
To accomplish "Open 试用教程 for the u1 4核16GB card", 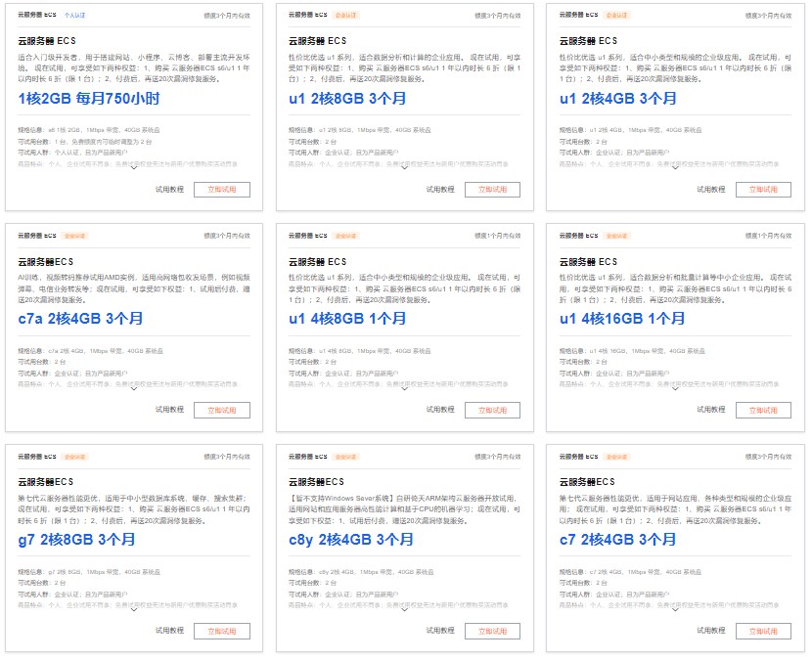I will 711,410.
